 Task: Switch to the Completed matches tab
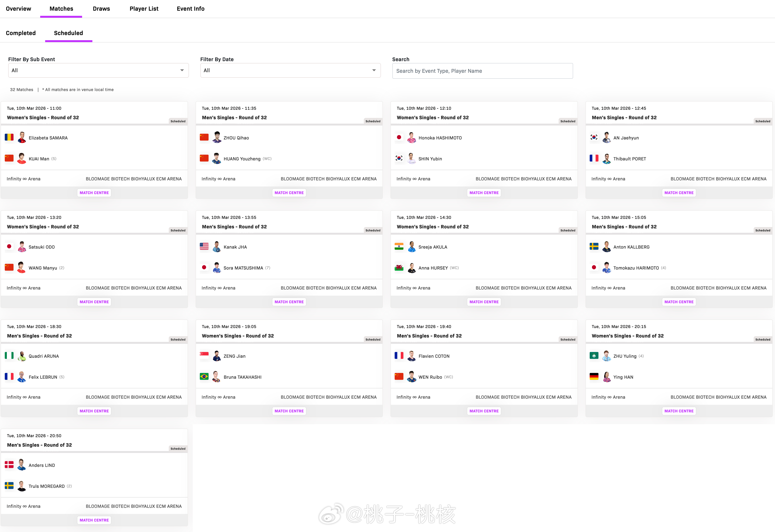21,33
